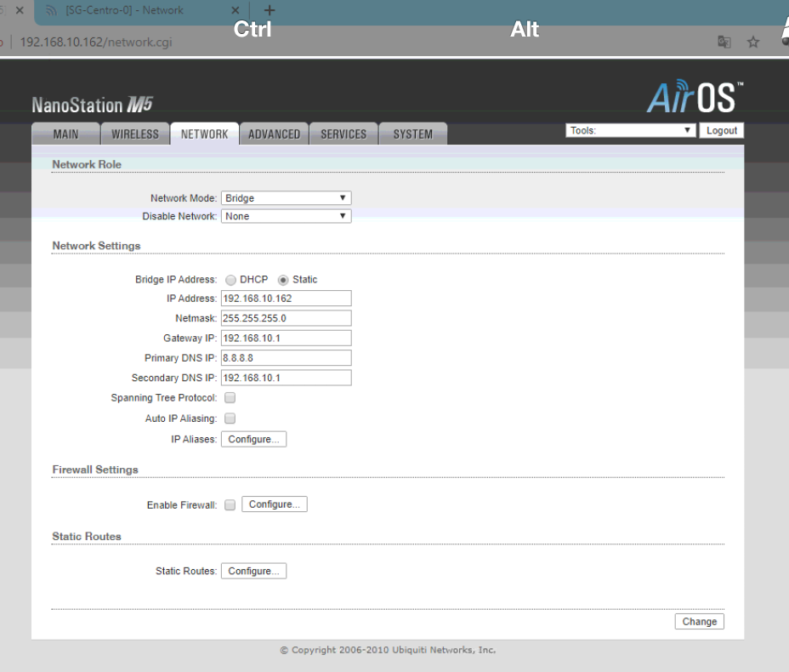
Task: Click the Firewall Settings heading
Action: (95, 470)
